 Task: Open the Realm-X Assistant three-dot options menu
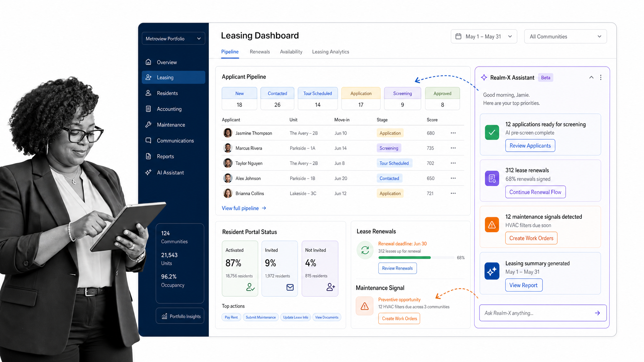click(x=601, y=77)
